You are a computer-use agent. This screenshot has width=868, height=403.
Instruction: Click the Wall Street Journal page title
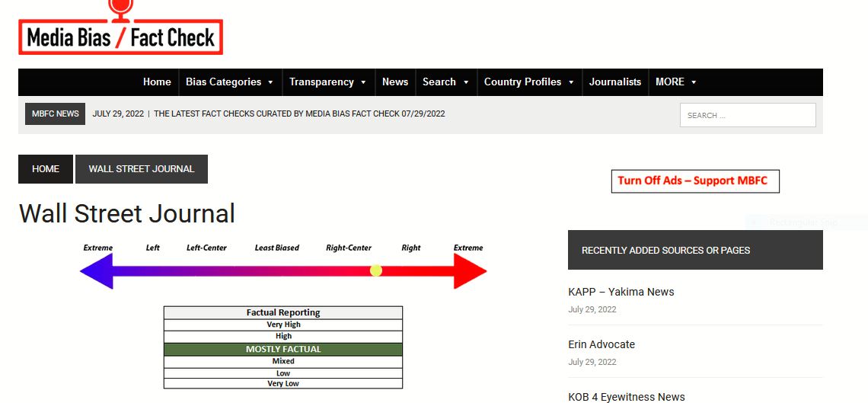pyautogui.click(x=126, y=213)
